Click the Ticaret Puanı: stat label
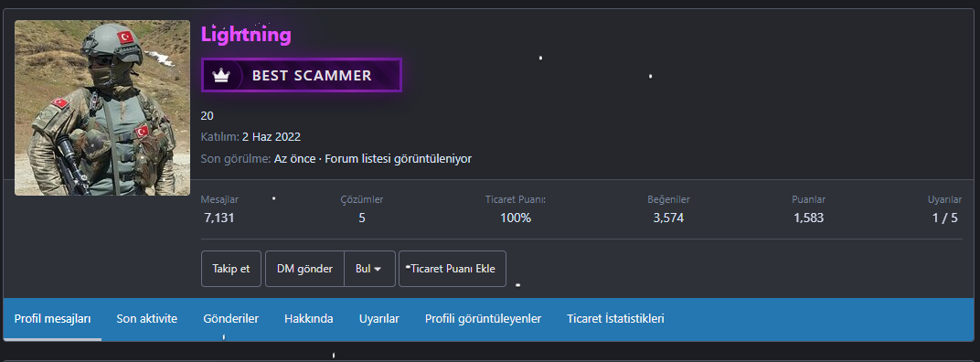The height and width of the screenshot is (362, 980). pos(516,199)
